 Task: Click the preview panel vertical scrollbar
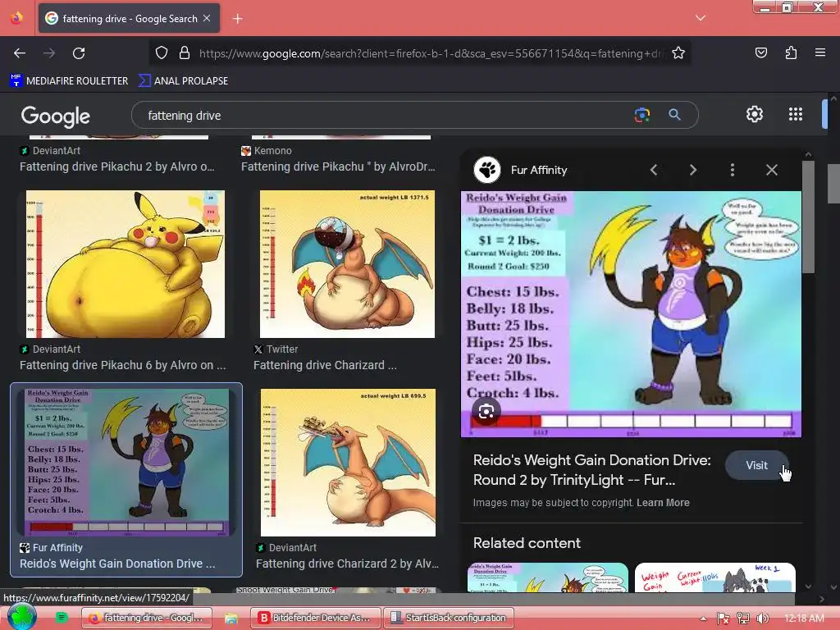pos(808,217)
